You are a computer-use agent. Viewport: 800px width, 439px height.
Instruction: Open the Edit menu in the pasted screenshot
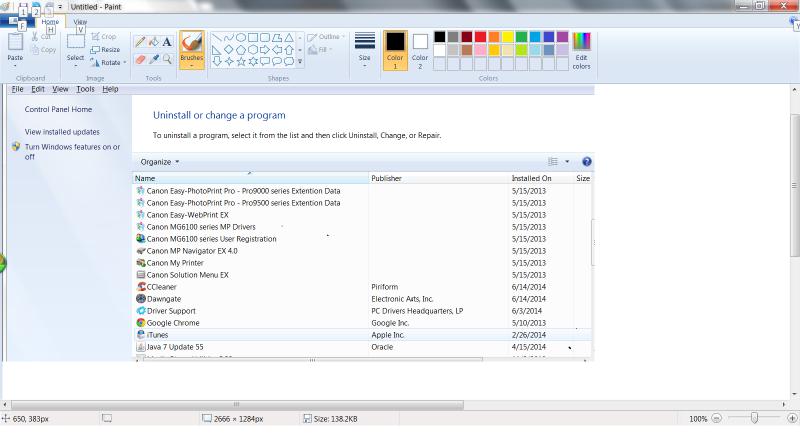click(38, 89)
